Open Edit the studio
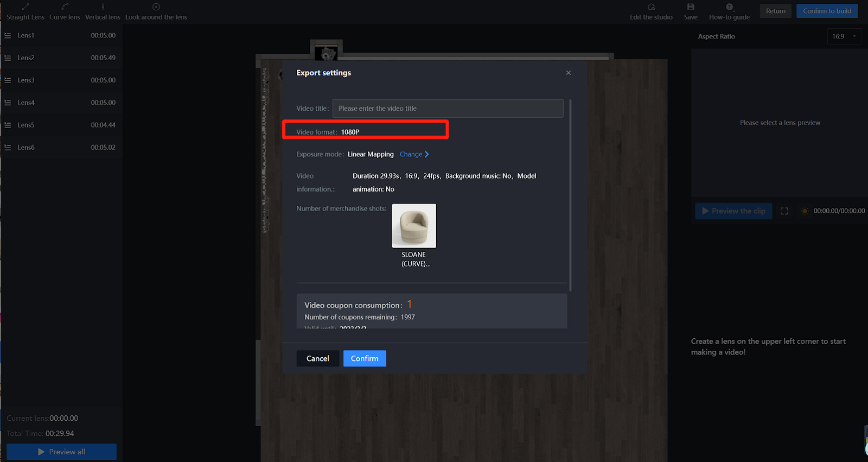868x462 pixels. (x=651, y=11)
